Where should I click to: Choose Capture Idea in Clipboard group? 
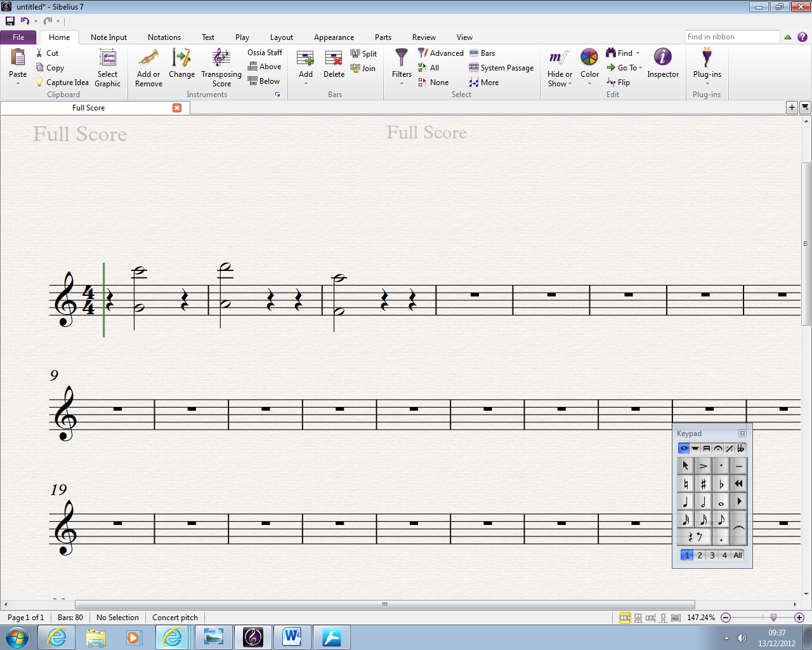[x=62, y=83]
